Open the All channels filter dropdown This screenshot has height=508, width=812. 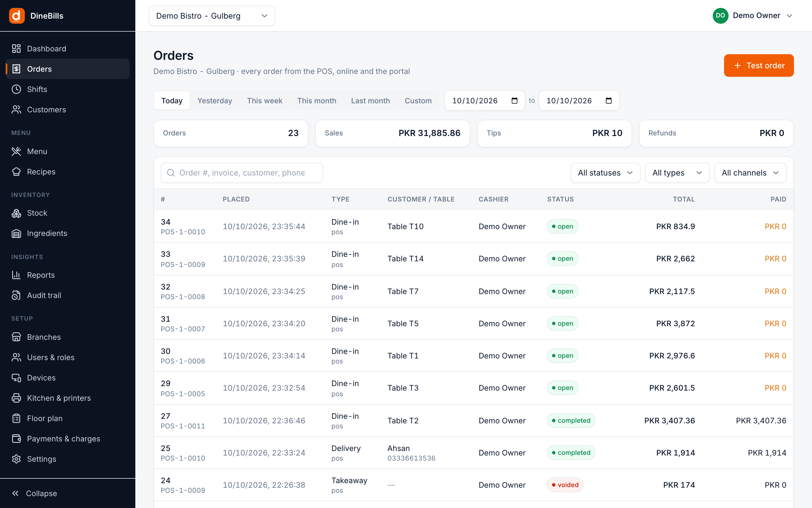click(x=750, y=173)
